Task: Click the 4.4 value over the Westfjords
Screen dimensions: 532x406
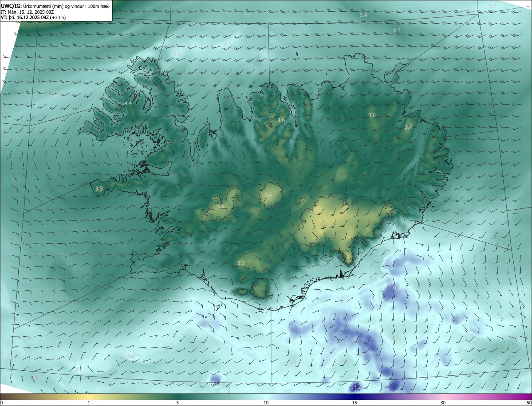Action: [128, 103]
